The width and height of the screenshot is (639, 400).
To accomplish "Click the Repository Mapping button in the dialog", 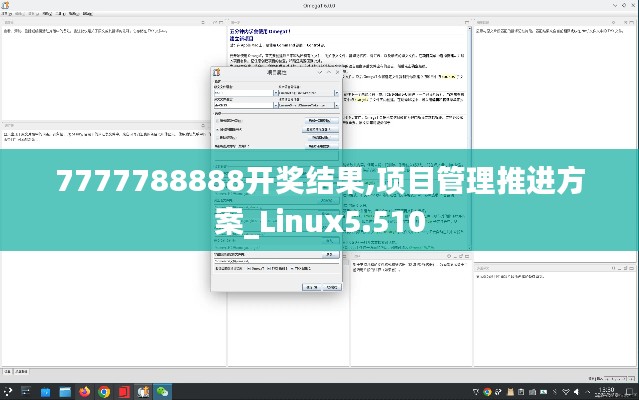I will [321, 138].
